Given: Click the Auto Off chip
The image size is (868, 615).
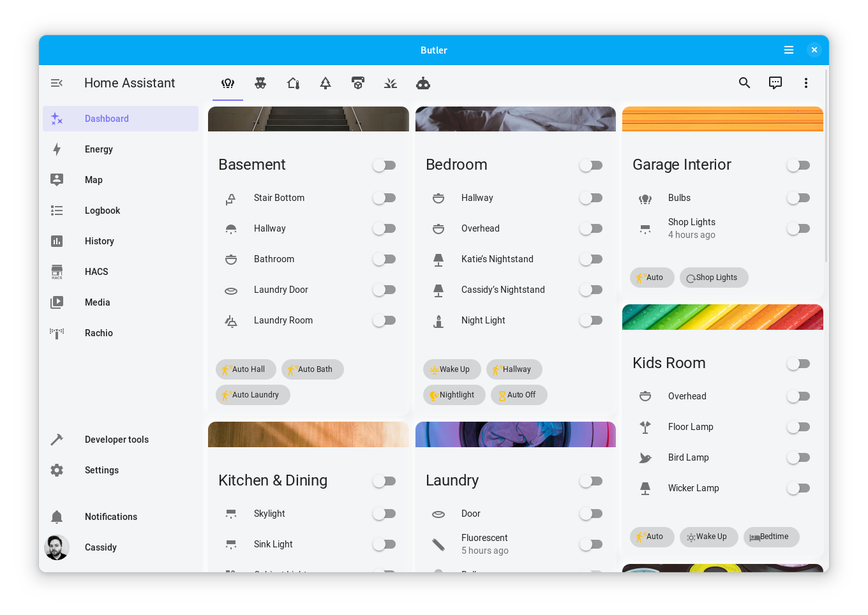Looking at the screenshot, I should [519, 395].
